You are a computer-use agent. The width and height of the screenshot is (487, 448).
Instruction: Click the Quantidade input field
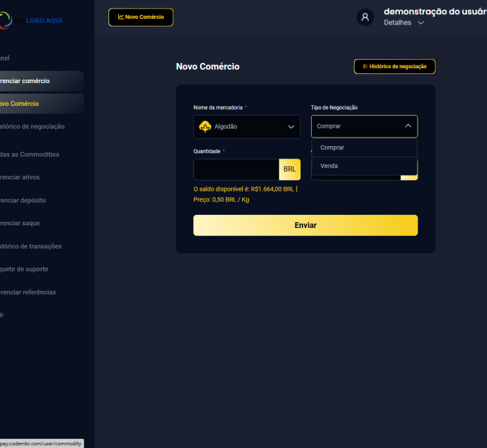point(236,169)
